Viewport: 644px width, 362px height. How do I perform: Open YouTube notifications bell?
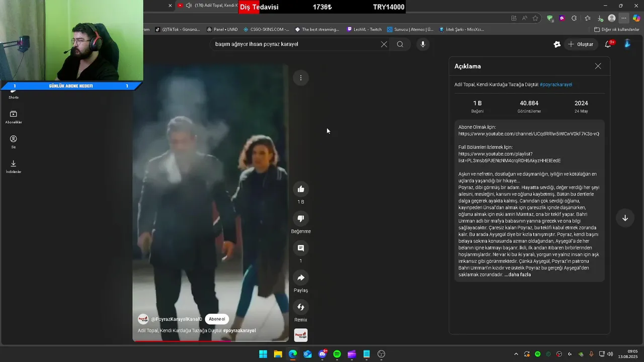click(608, 44)
